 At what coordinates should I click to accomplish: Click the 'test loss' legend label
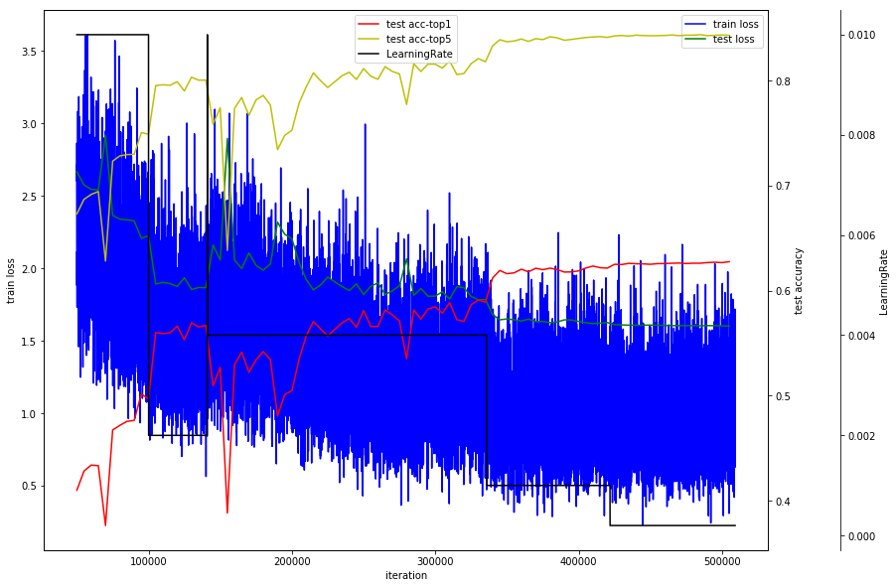click(733, 39)
